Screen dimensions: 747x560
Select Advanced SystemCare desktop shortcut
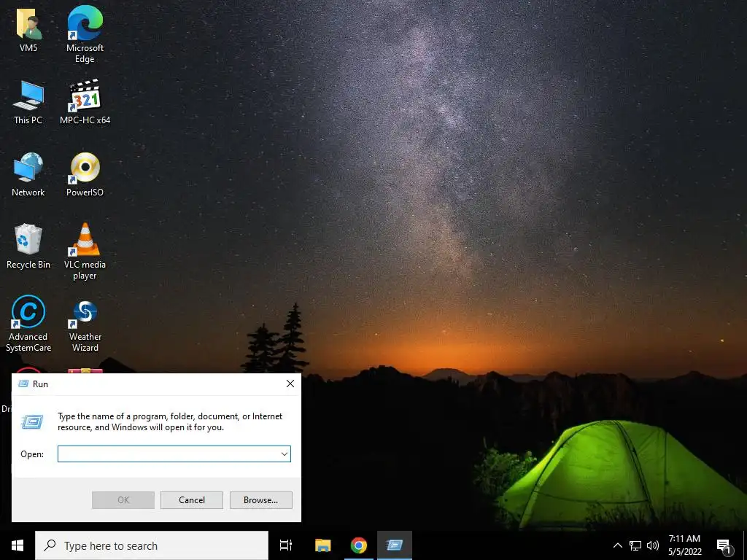pyautogui.click(x=28, y=324)
